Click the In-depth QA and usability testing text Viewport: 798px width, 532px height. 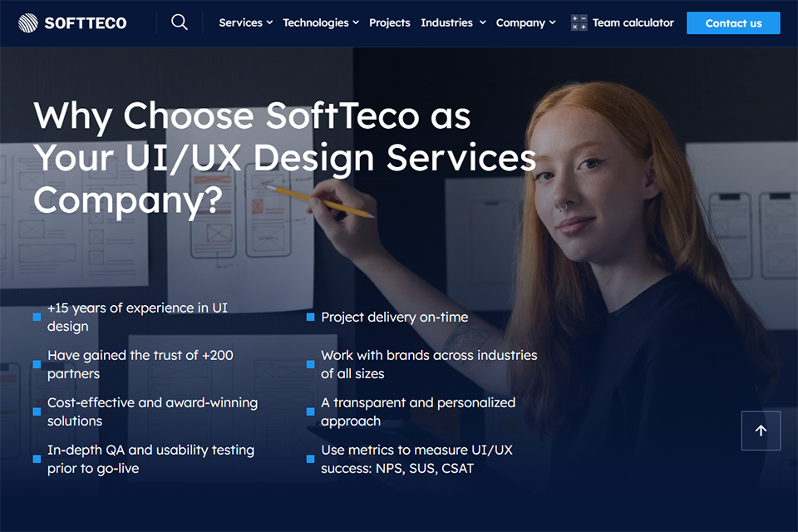(x=150, y=459)
